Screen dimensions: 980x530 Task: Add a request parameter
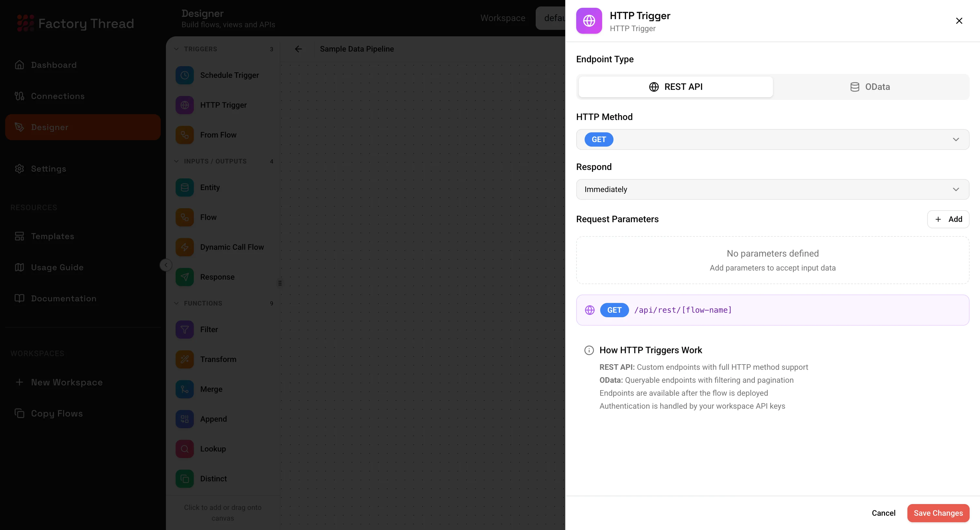pos(948,219)
